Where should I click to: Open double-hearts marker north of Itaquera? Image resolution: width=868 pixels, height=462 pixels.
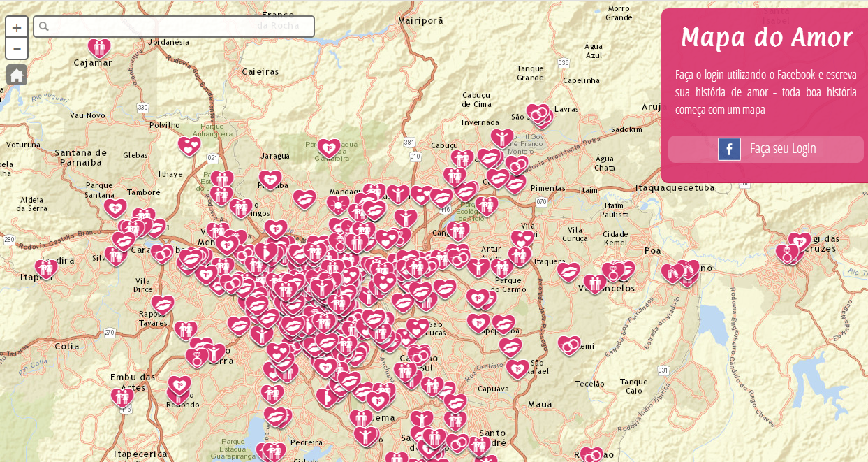pyautogui.click(x=522, y=240)
